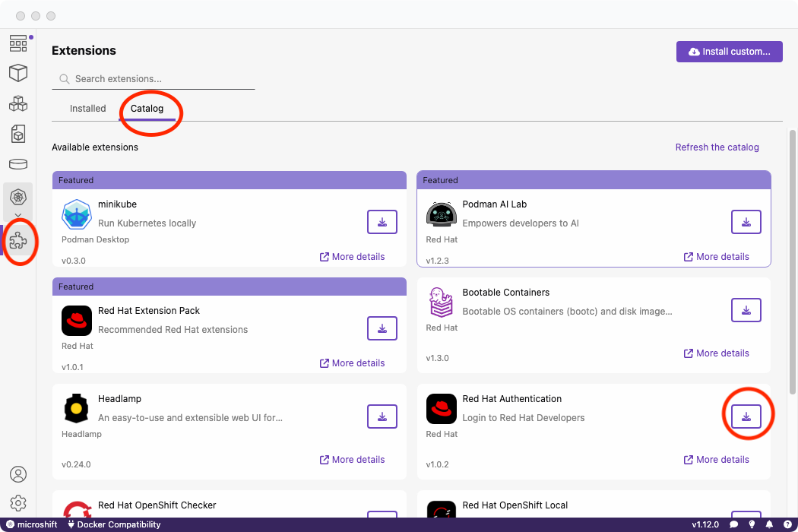Image resolution: width=798 pixels, height=532 pixels.
Task: Expand the chevron under the Kubernetes icon
Action: [x=18, y=216]
